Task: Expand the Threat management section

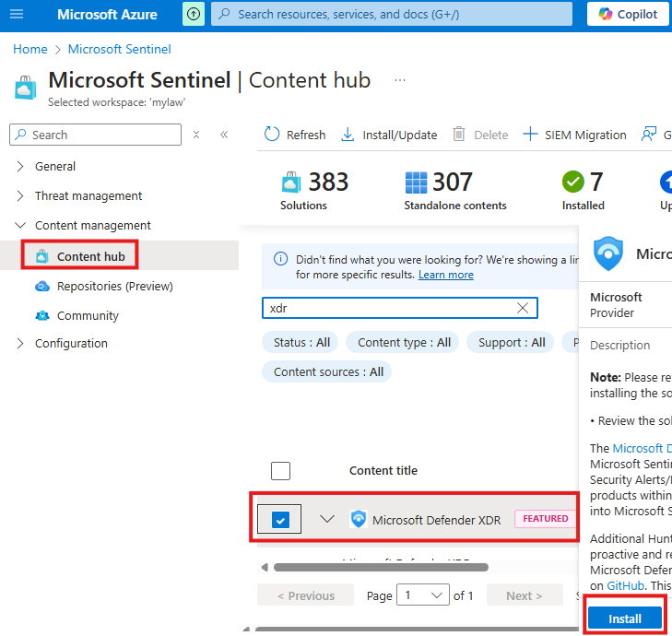Action: pos(19,195)
